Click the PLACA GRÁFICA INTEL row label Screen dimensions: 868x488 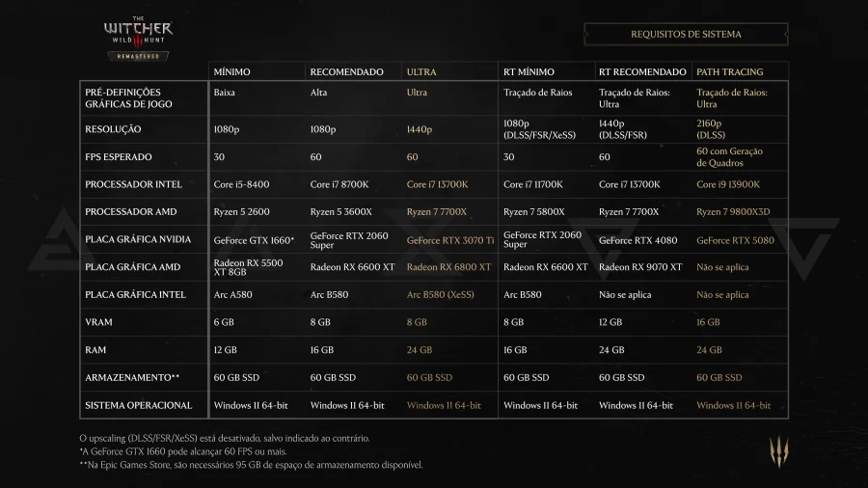[135, 294]
